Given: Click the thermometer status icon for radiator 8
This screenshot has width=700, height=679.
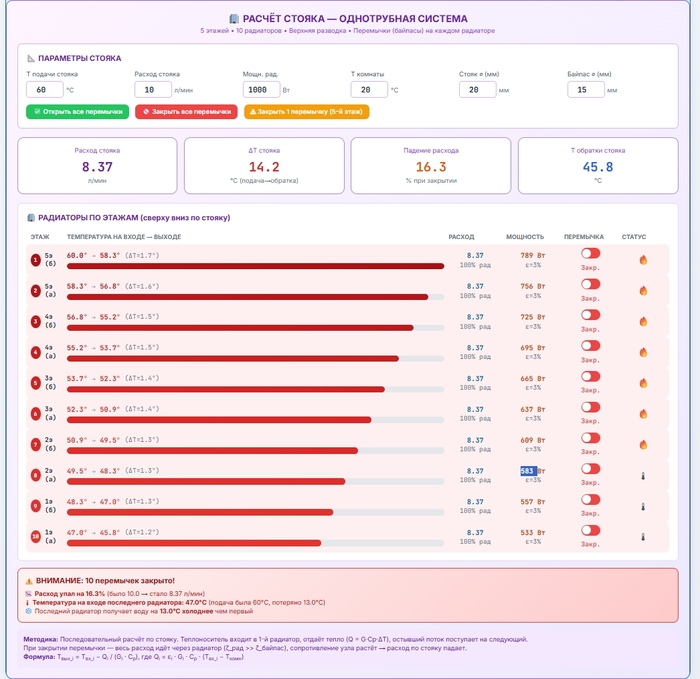Looking at the screenshot, I should (643, 476).
